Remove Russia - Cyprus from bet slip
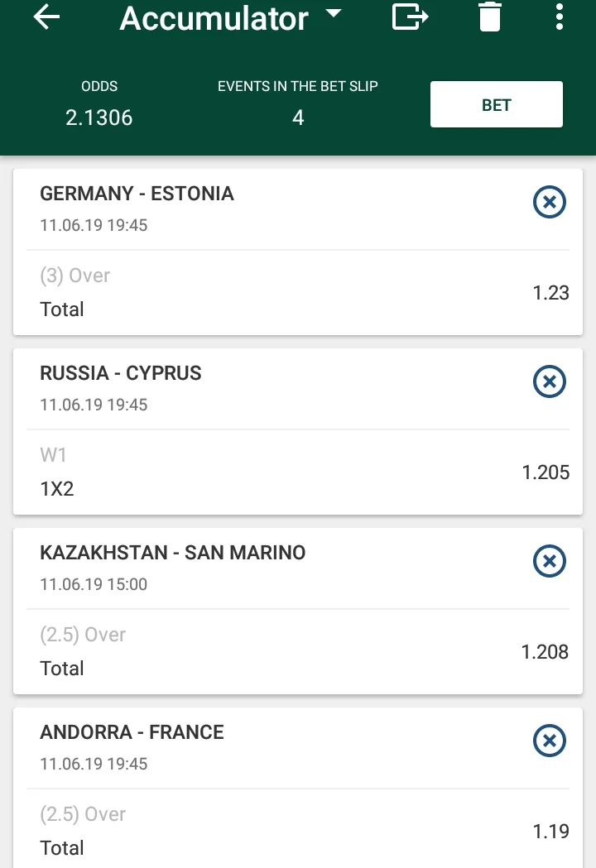This screenshot has width=596, height=868. click(549, 382)
